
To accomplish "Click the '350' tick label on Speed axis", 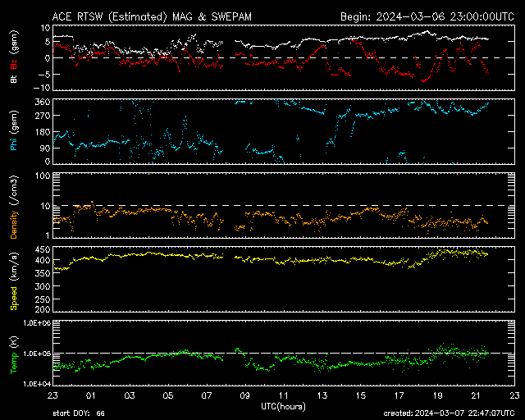I will (x=43, y=273).
